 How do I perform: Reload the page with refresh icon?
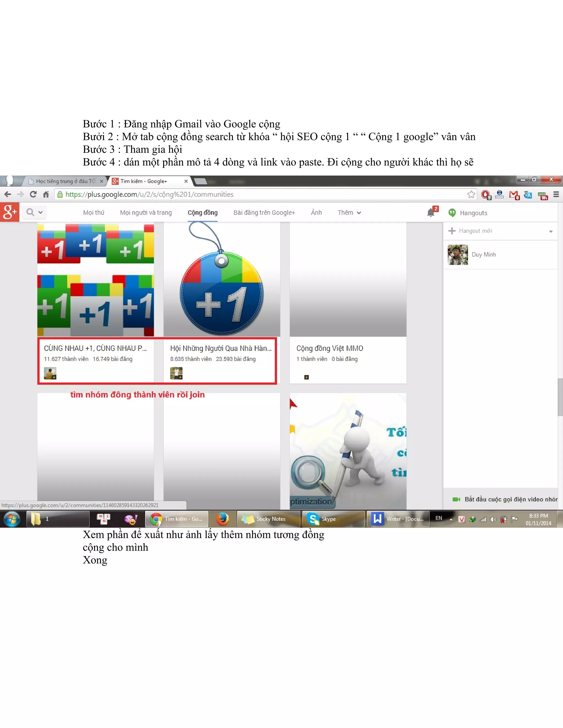33,194
